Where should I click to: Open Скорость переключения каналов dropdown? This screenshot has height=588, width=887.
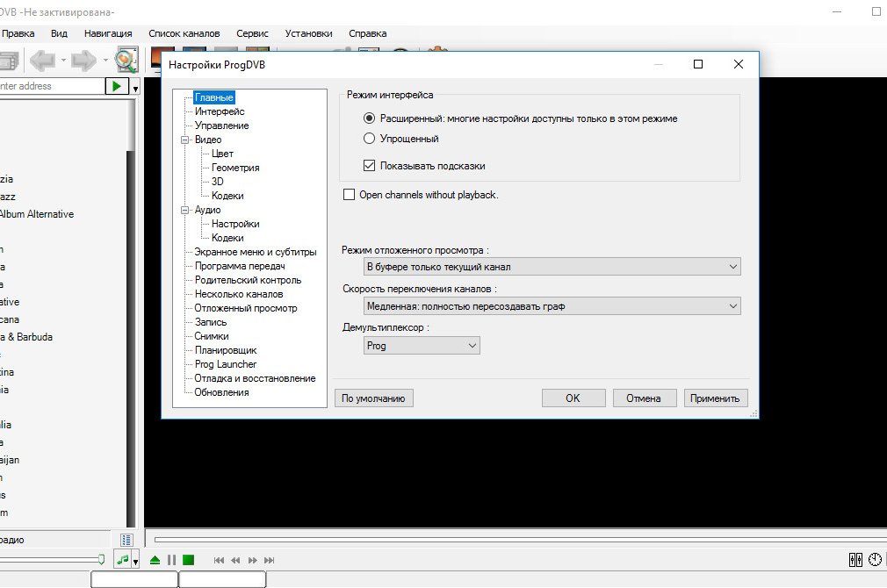click(x=552, y=306)
